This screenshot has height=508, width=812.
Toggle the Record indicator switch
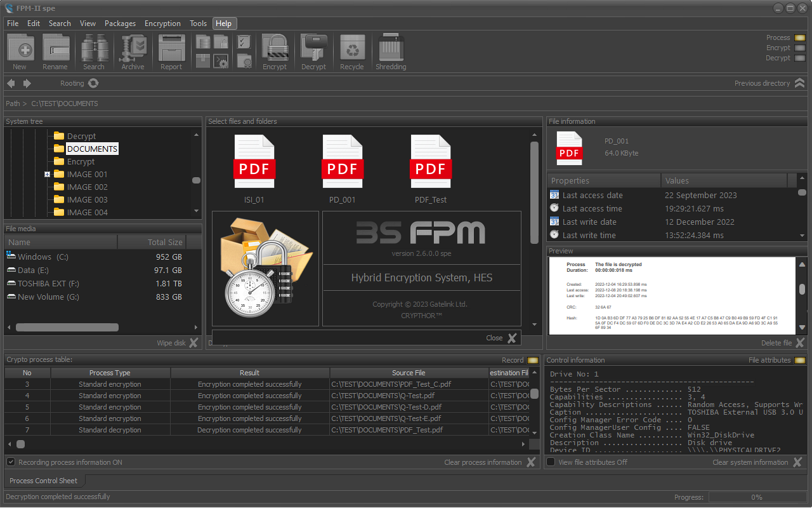click(533, 360)
